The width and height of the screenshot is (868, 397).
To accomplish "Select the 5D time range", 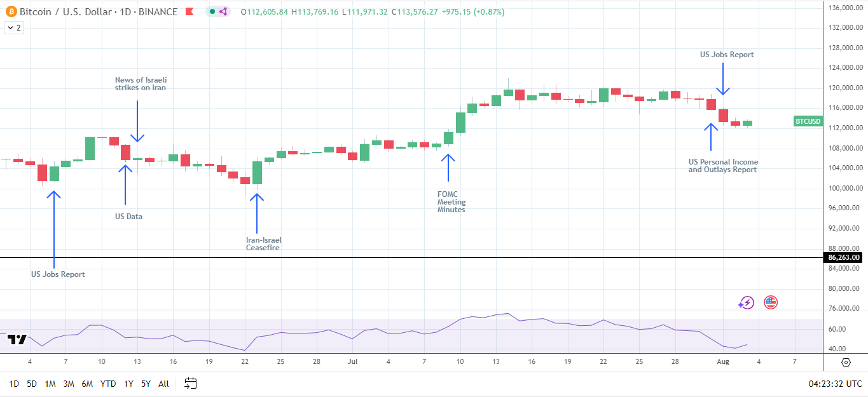I will click(x=32, y=384).
